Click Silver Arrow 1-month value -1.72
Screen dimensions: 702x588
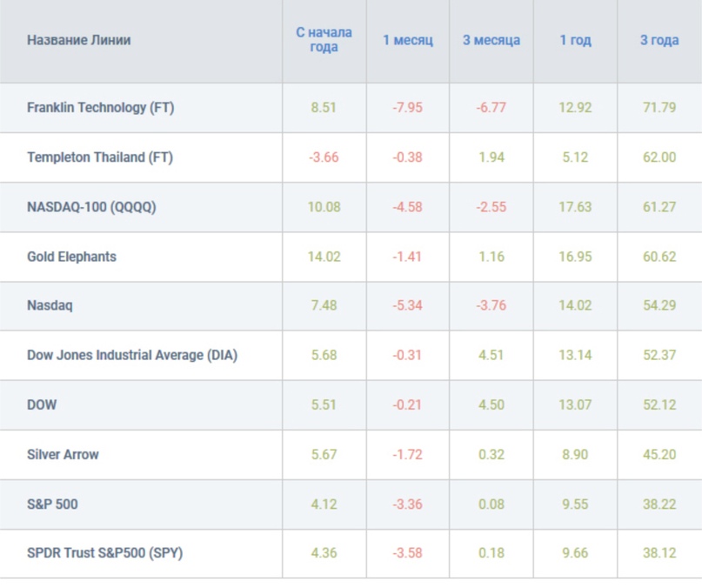(x=407, y=455)
